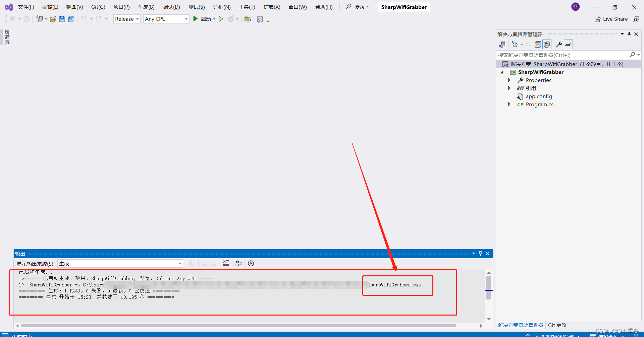This screenshot has height=337, width=644.
Task: Select the Program.cs file
Action: (x=539, y=105)
